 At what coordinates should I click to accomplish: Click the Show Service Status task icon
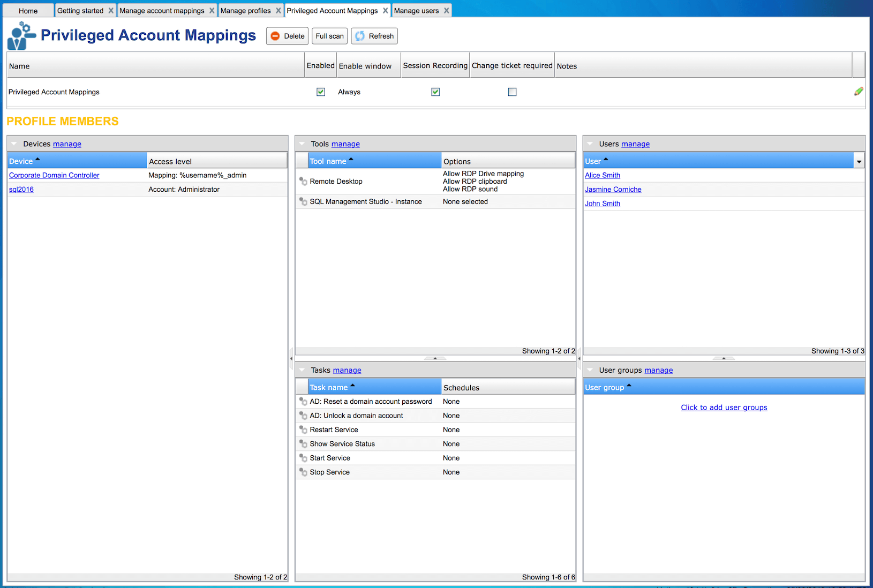(x=303, y=444)
